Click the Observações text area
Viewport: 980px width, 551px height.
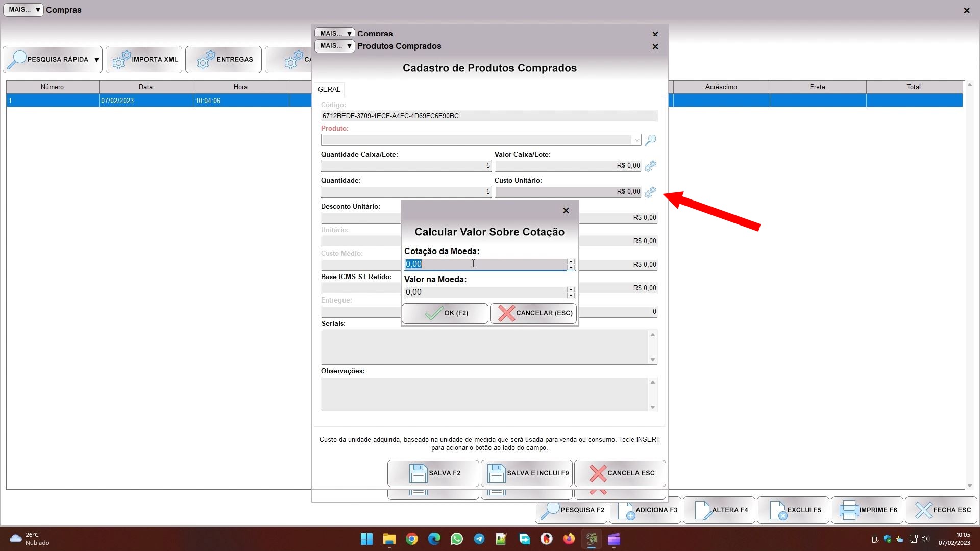[x=485, y=395]
